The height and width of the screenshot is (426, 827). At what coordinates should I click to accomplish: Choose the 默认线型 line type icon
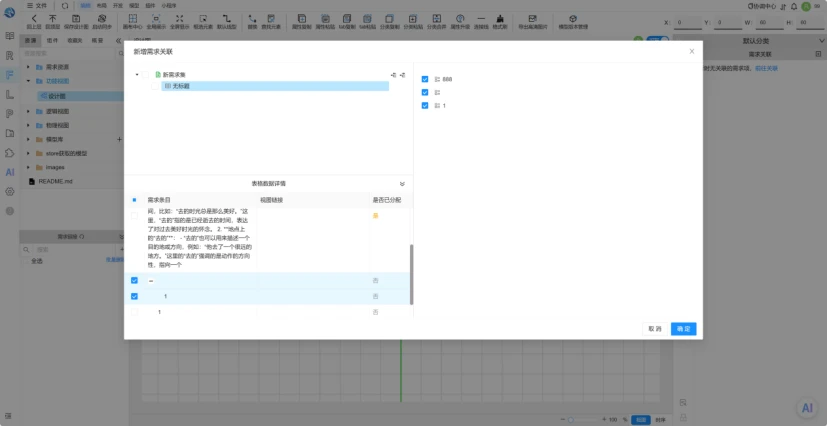pyautogui.click(x=227, y=18)
